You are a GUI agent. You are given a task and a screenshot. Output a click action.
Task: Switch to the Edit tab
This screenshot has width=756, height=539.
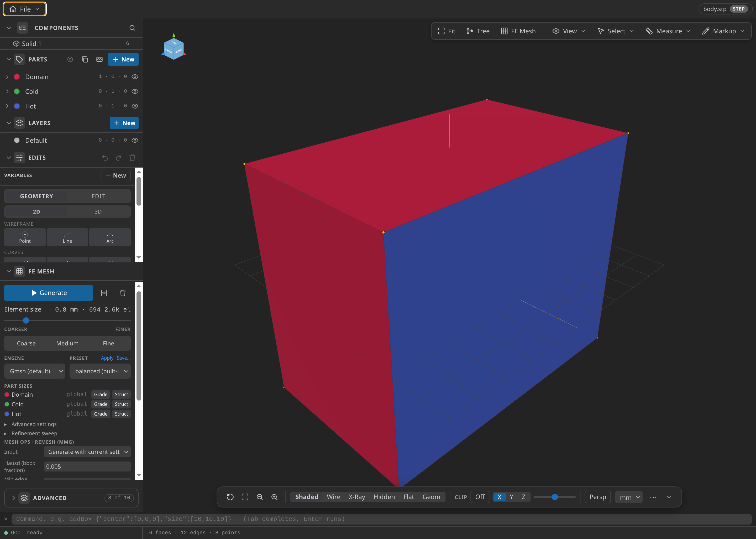point(98,196)
